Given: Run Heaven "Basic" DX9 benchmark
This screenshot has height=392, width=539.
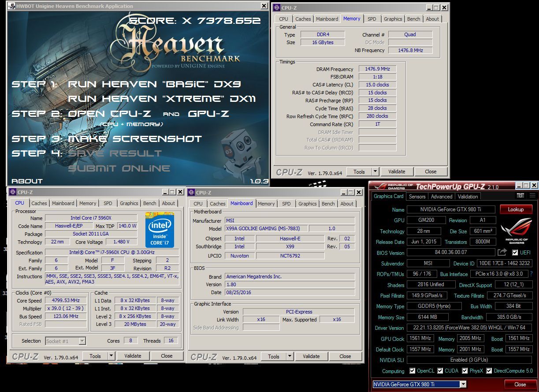Looking at the screenshot, I should [154, 84].
